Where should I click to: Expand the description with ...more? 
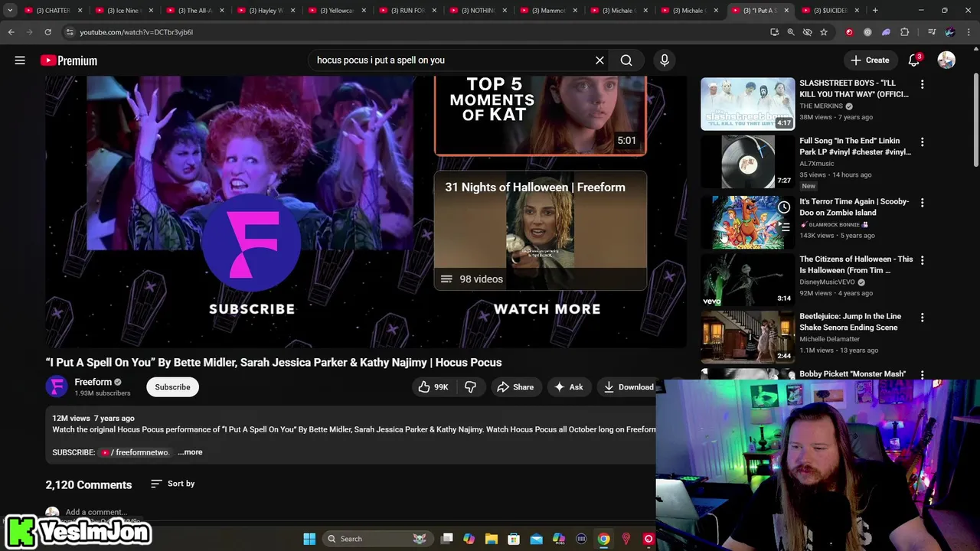tap(190, 452)
